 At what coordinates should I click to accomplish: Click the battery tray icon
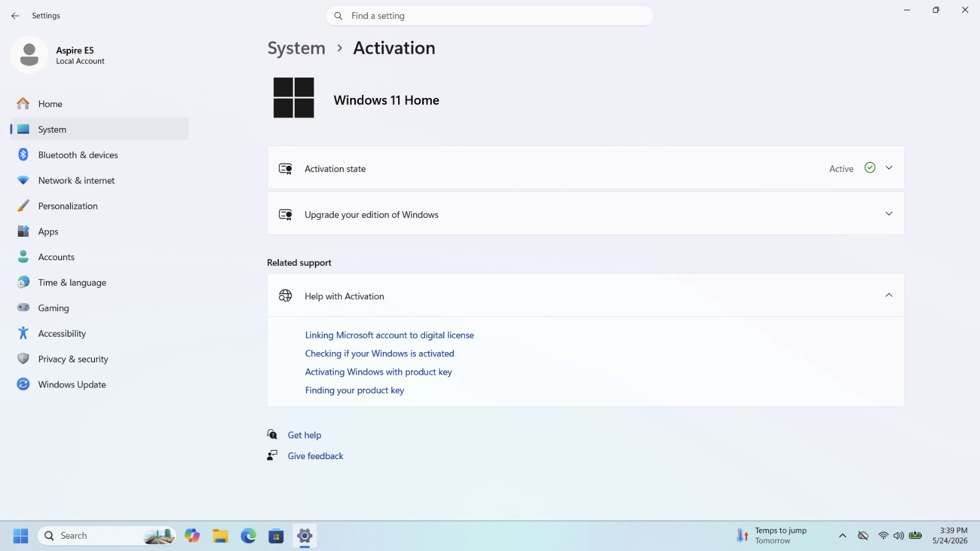(916, 536)
